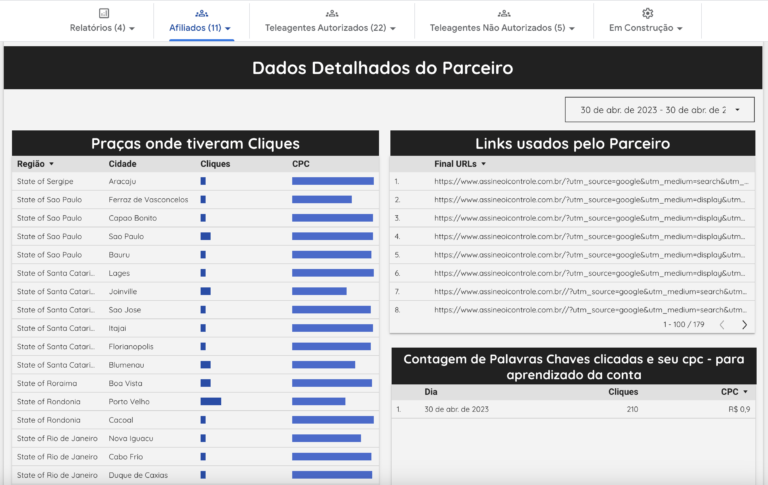Expand Teleagentes Autorizados (22) dropdown
This screenshot has width=768, height=485.
coord(330,28)
